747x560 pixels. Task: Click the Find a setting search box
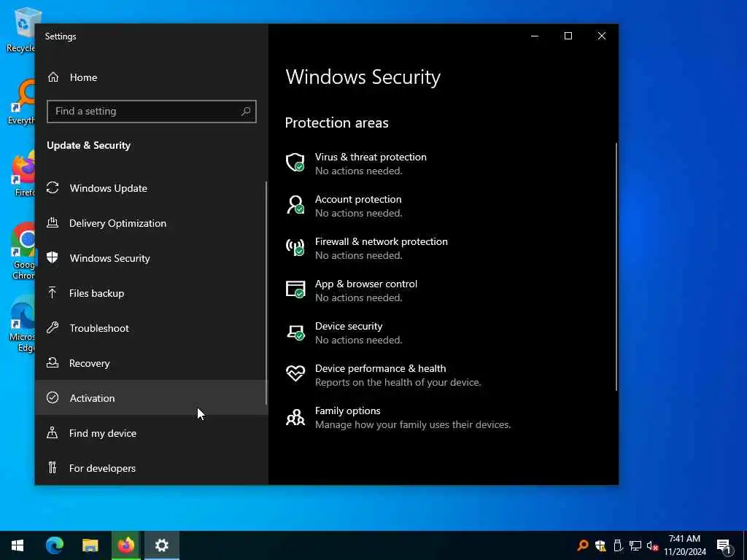[152, 111]
